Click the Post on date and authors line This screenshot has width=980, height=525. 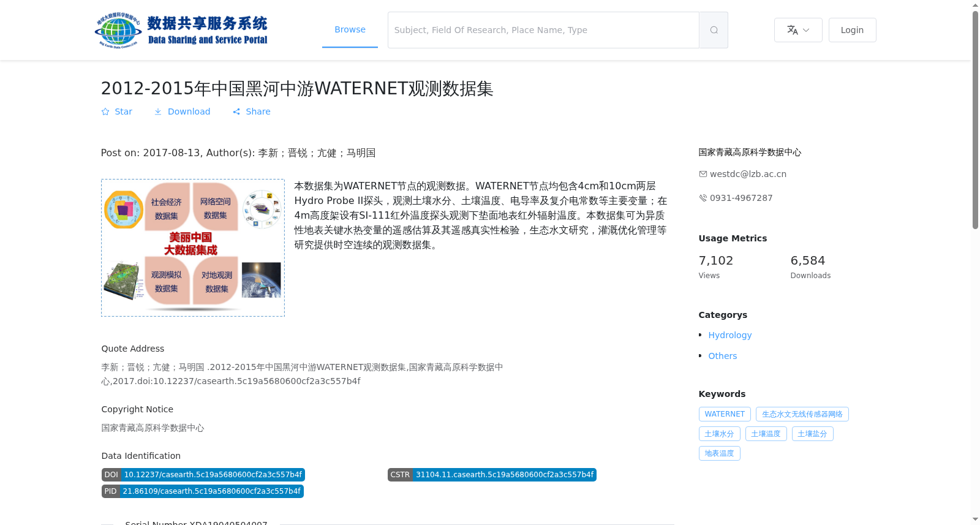238,153
